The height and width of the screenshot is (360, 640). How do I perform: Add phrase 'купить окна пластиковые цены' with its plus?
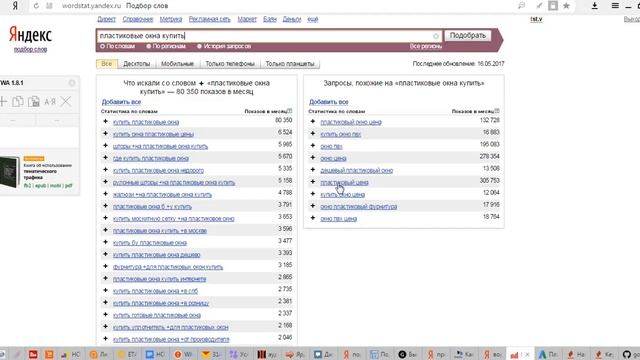pyautogui.click(x=106, y=133)
